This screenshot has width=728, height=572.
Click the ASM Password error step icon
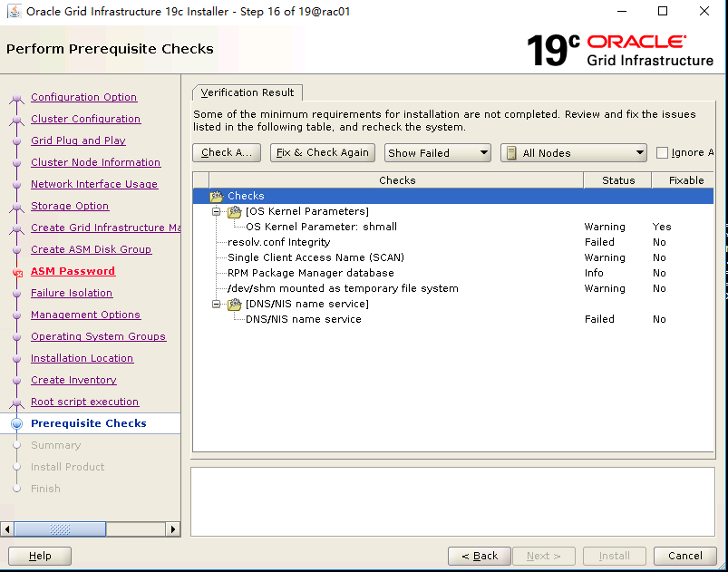click(x=17, y=272)
